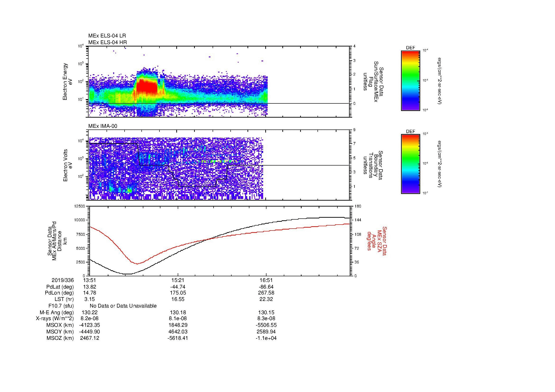Click the 'PdLat (deg)' row label

[60, 287]
